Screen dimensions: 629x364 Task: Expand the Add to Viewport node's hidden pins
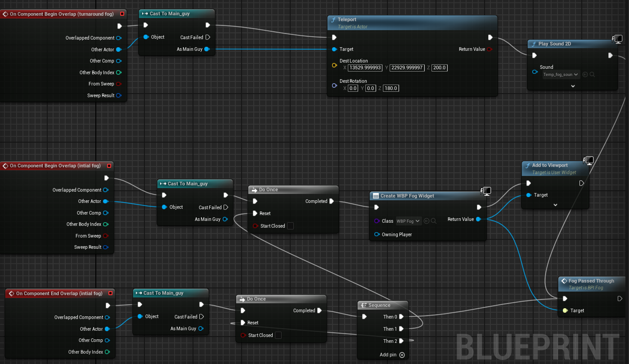555,205
